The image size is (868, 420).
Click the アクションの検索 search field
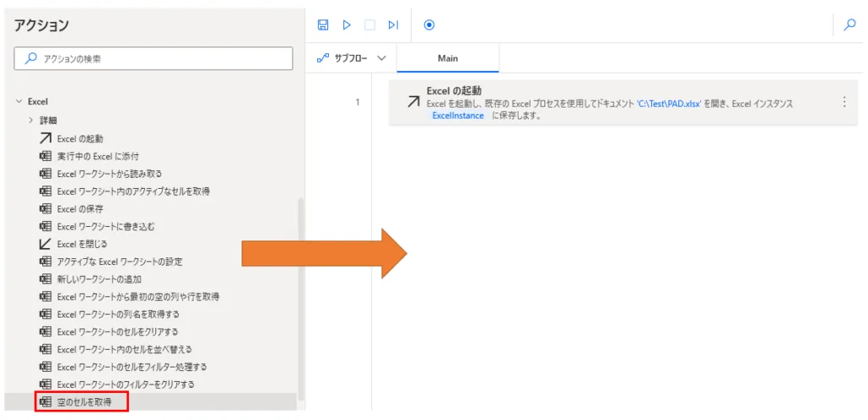click(x=153, y=59)
